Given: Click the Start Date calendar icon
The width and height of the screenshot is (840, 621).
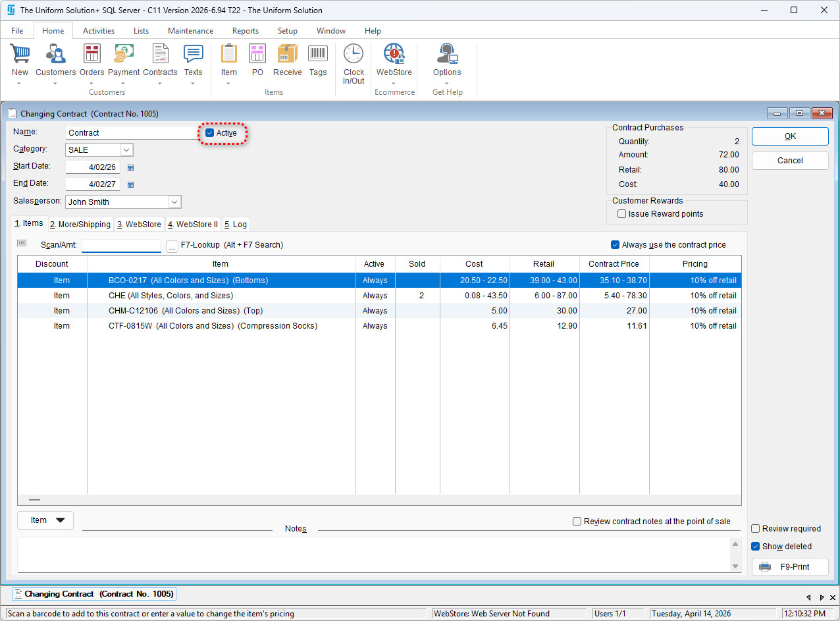Looking at the screenshot, I should pos(130,168).
